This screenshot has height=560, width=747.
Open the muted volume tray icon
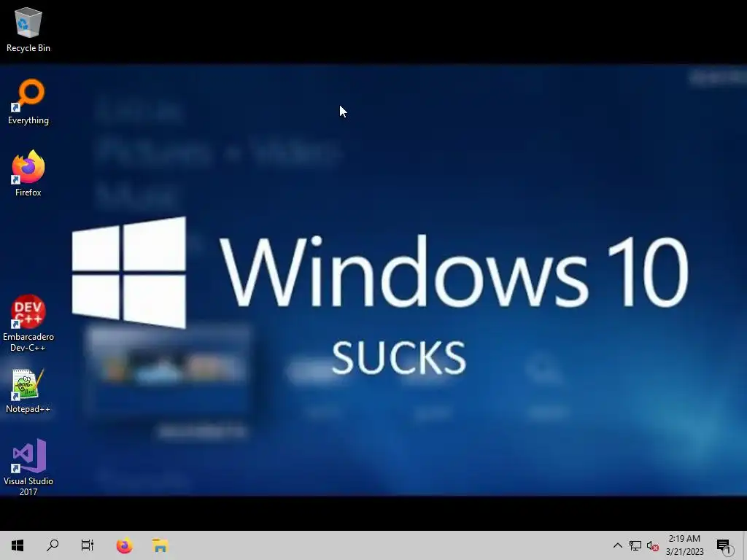[653, 545]
